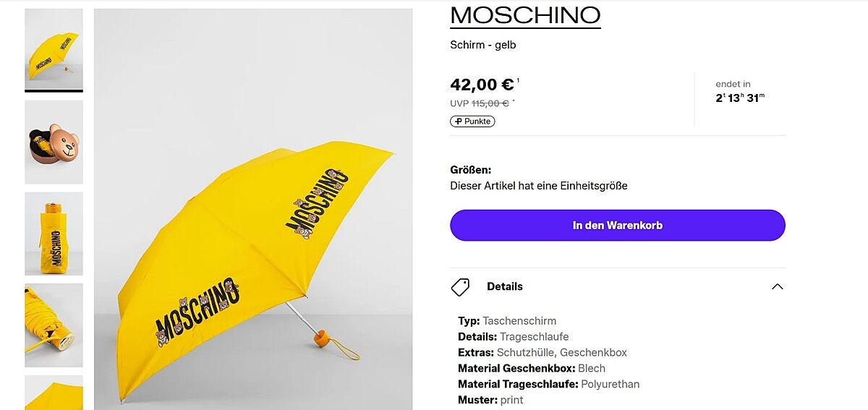Viewport: 868px width, 410px height.
Task: Click the product title Schirm - gelb
Action: pos(482,45)
